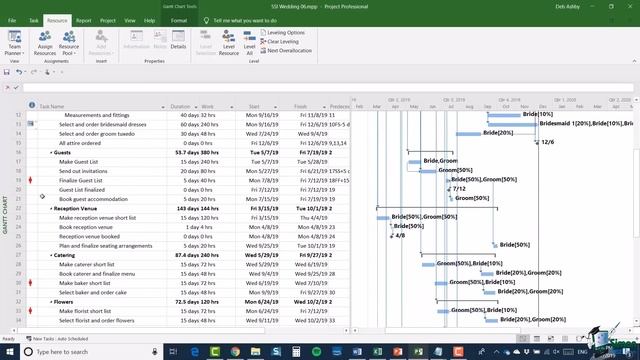
Task: Collapse the Catering summary task
Action: tap(51, 255)
